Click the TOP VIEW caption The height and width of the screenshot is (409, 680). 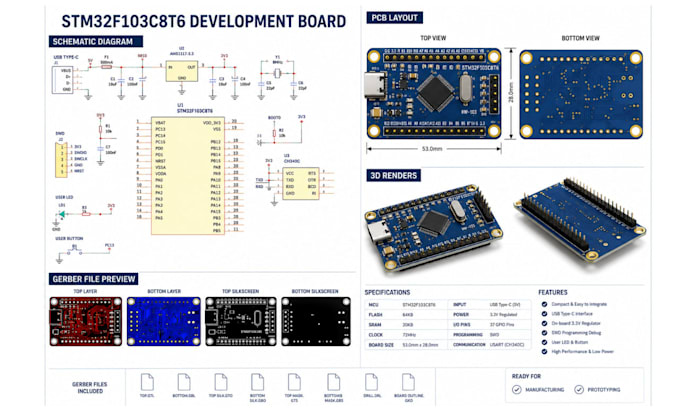coord(433,38)
